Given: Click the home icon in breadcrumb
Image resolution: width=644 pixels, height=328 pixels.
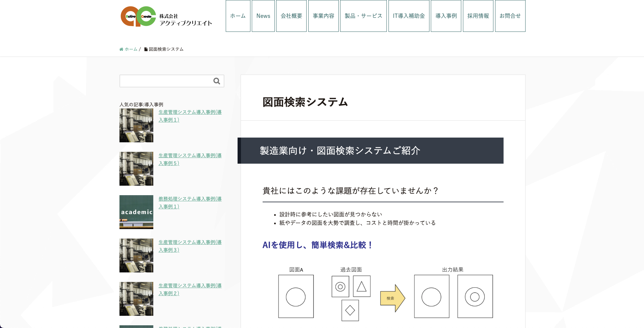Looking at the screenshot, I should pos(121,49).
